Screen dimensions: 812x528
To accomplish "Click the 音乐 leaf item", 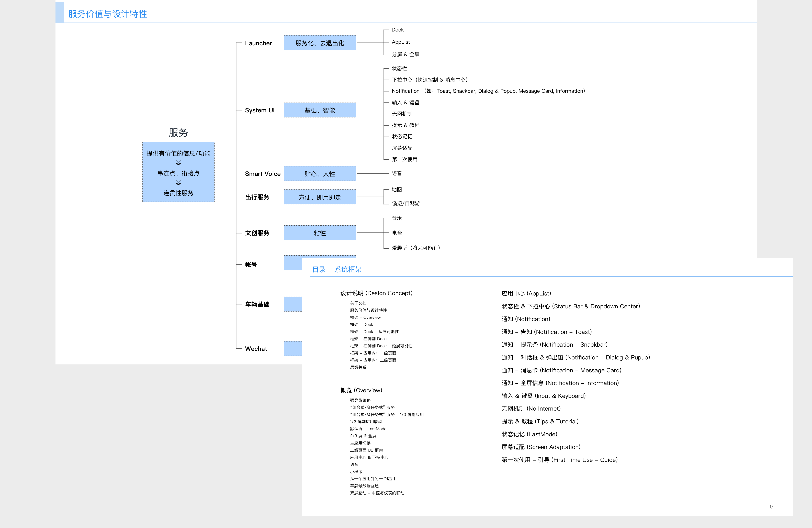I will point(397,218).
